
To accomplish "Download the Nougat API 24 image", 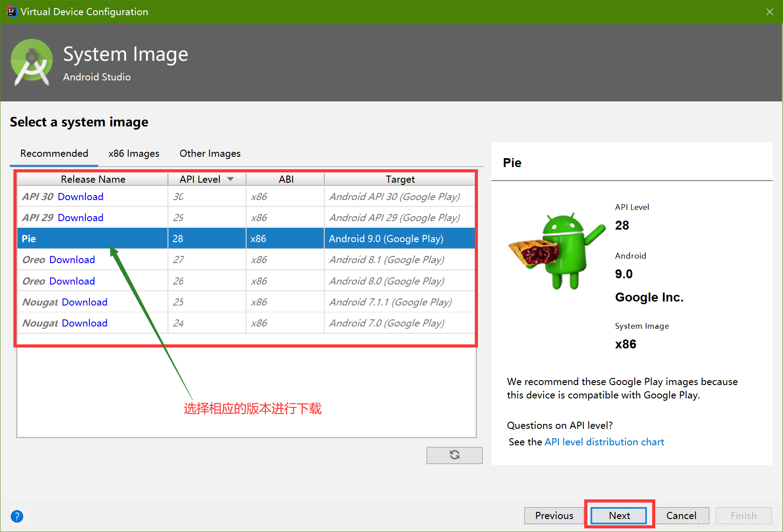I will 84,323.
